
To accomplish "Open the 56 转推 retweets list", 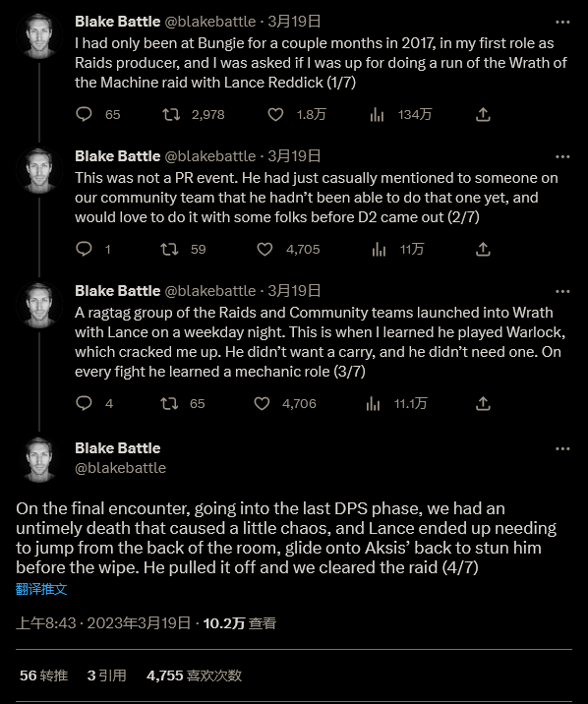I will pos(43,675).
